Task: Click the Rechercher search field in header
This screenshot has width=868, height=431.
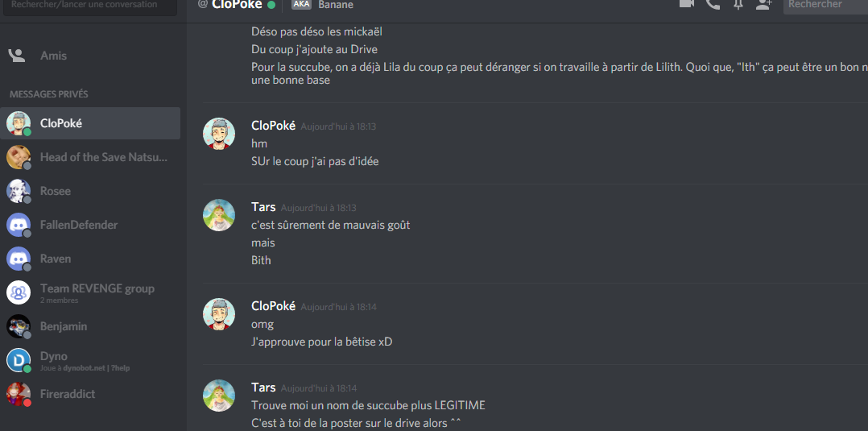Action: [x=825, y=5]
